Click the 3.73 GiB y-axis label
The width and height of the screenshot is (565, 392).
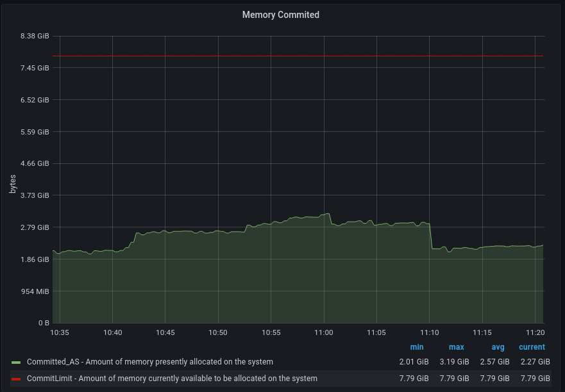(35, 195)
